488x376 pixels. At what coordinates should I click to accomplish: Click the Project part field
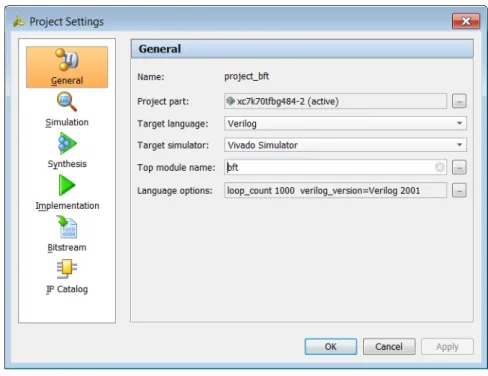[335, 101]
